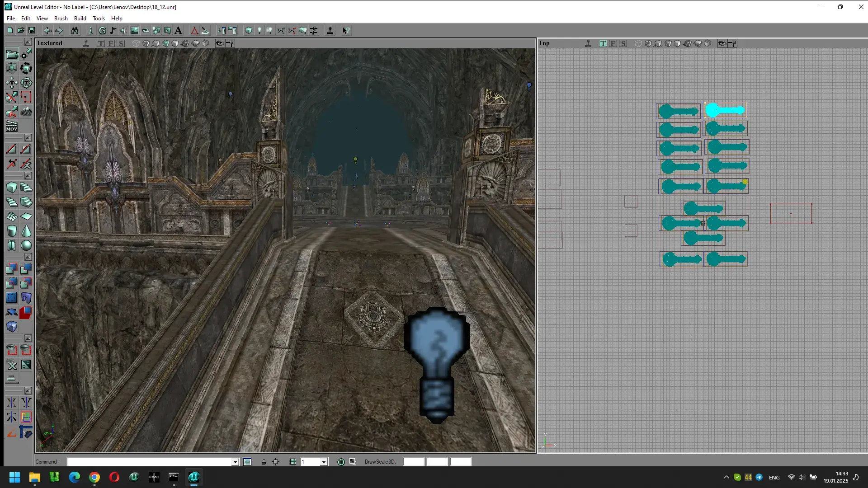Click the Add Special Brush button
Screen dimensions: 868x488
tap(12, 298)
